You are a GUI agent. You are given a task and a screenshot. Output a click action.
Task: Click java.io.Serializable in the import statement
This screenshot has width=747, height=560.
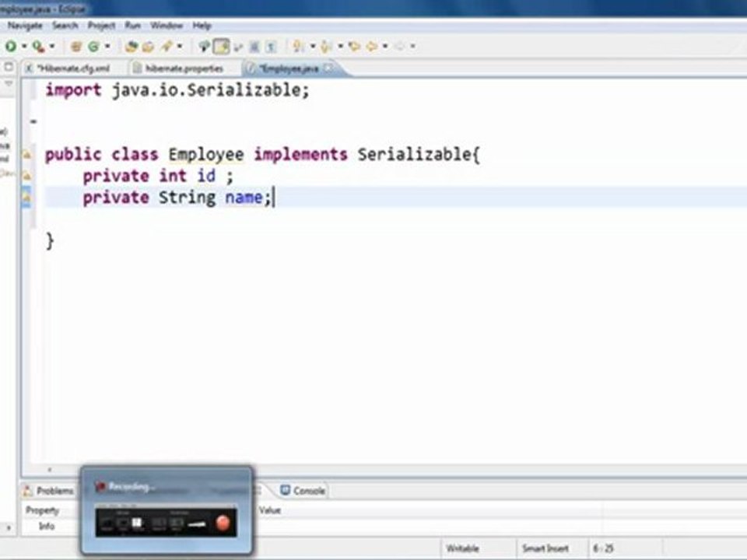205,89
